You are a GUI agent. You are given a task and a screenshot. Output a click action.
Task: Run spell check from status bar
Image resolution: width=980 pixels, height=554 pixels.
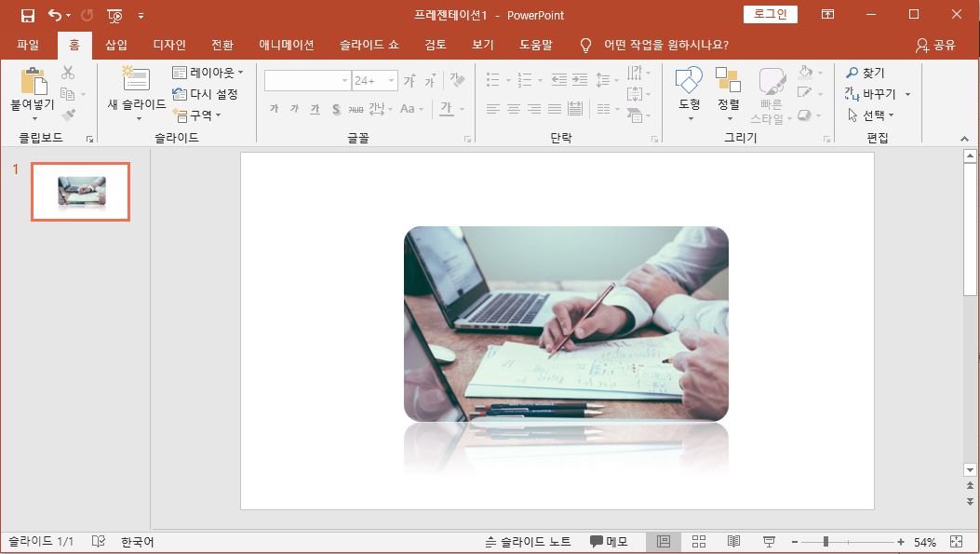[98, 542]
